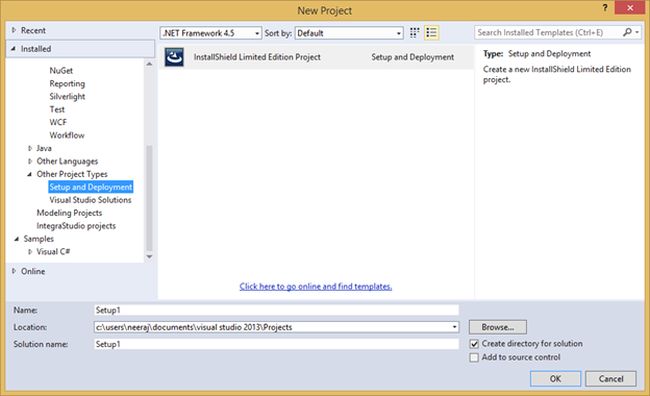Select the Silverlight category
650x396 pixels.
[67, 96]
